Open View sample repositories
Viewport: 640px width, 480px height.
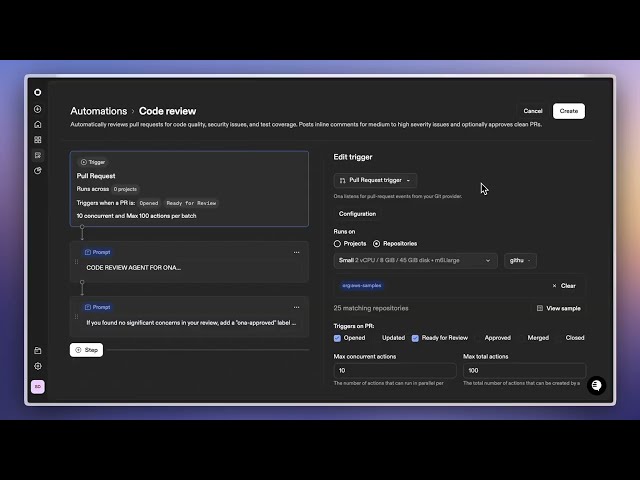(559, 308)
